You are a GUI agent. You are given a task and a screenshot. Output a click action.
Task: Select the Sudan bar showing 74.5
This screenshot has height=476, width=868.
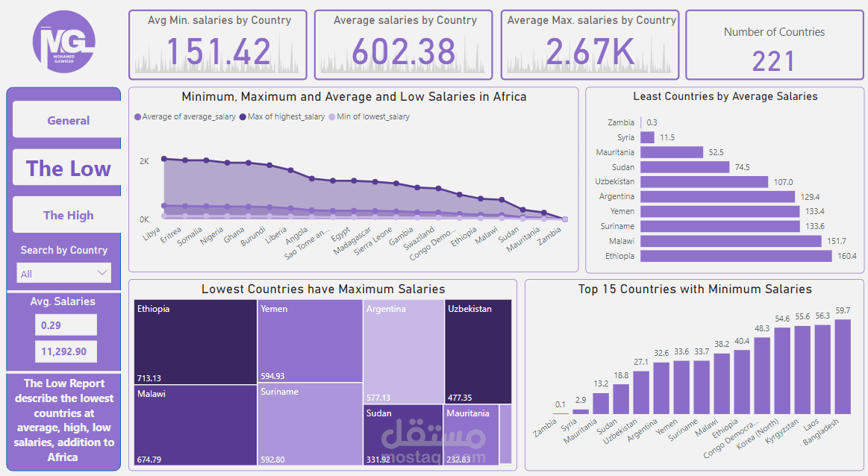pos(684,167)
